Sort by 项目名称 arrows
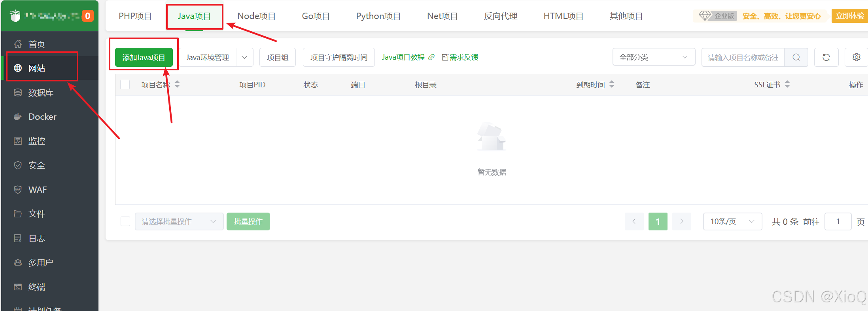 [x=177, y=84]
